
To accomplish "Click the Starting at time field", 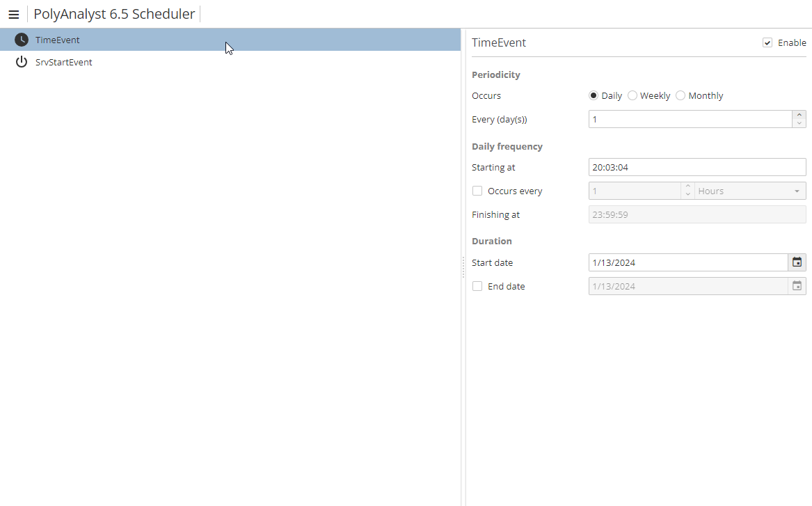I will point(696,167).
